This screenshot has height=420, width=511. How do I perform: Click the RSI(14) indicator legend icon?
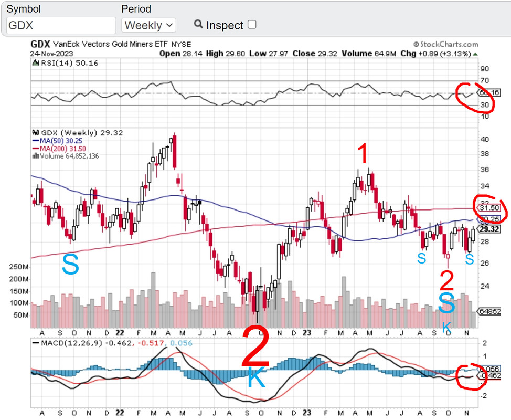click(x=36, y=62)
